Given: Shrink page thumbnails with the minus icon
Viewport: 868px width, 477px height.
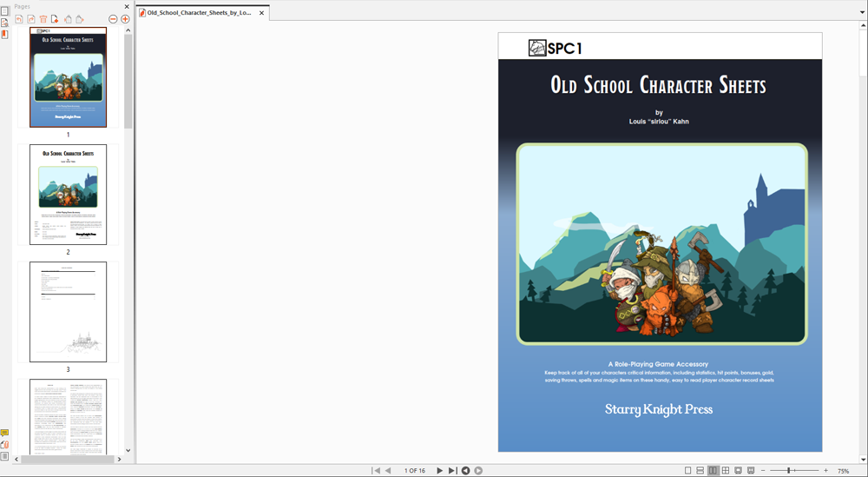Looking at the screenshot, I should coord(113,19).
